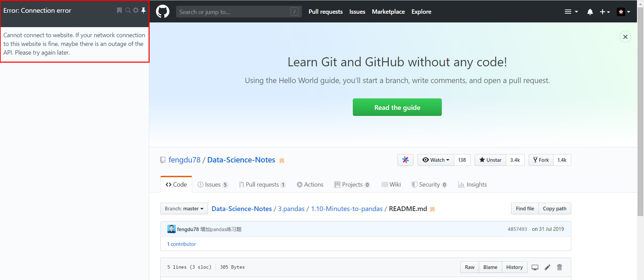Open the user avatar menu
This screenshot has height=280, width=644.
[x=624, y=12]
